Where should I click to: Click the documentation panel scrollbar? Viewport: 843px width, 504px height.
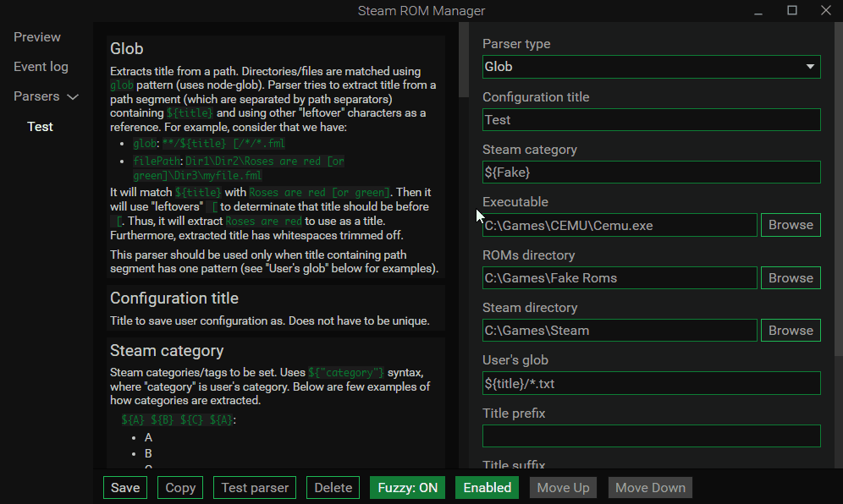(464, 60)
